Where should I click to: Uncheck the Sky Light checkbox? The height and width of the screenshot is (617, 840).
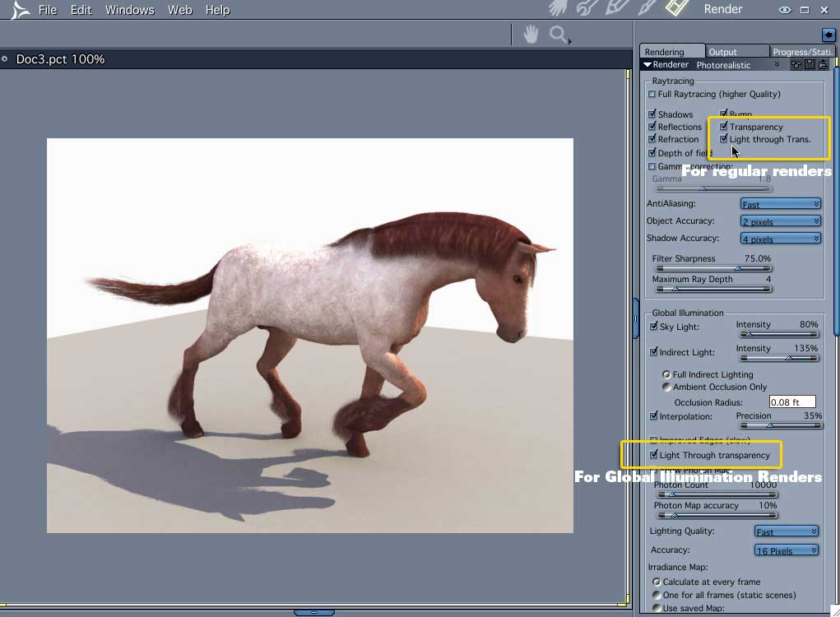pyautogui.click(x=653, y=326)
